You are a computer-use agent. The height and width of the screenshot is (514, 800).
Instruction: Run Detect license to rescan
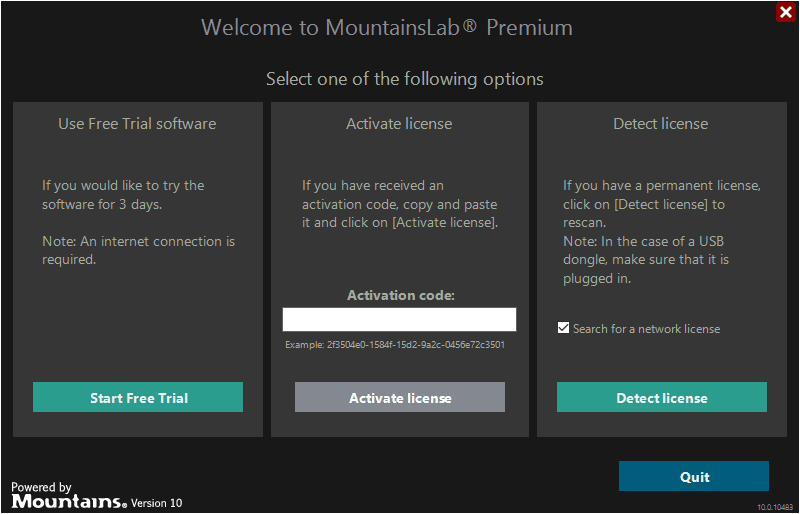point(661,397)
